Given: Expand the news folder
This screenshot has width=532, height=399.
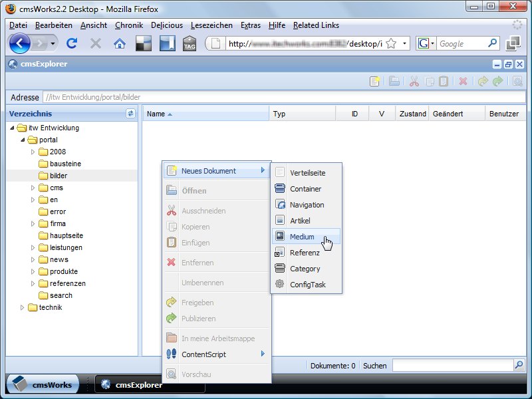Looking at the screenshot, I should pos(33,259).
